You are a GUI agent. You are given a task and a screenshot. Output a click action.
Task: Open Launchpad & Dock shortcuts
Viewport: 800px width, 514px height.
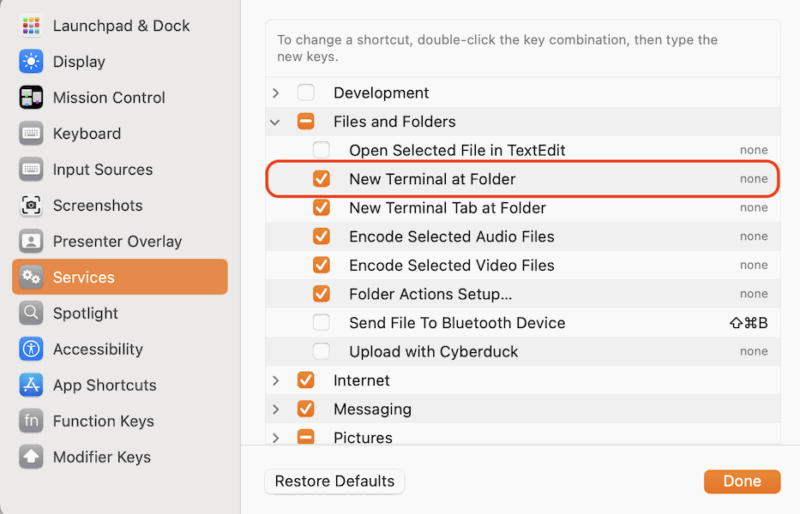pos(120,26)
